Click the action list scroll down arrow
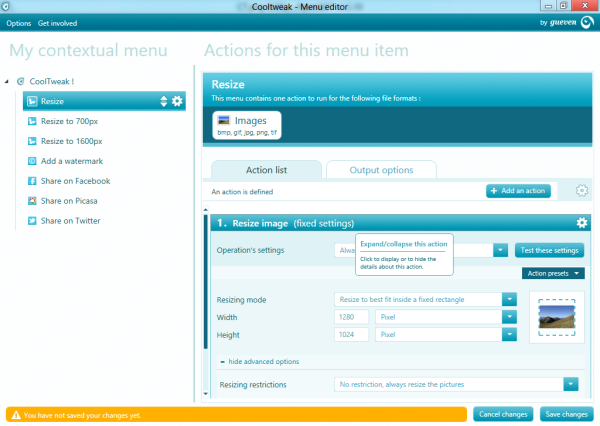 [205, 393]
